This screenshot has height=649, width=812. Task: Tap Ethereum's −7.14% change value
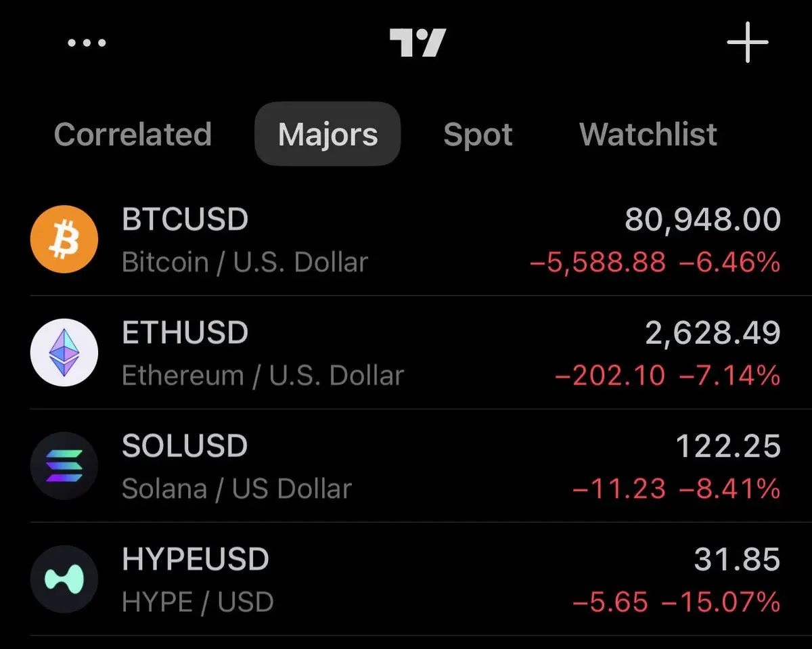(729, 375)
